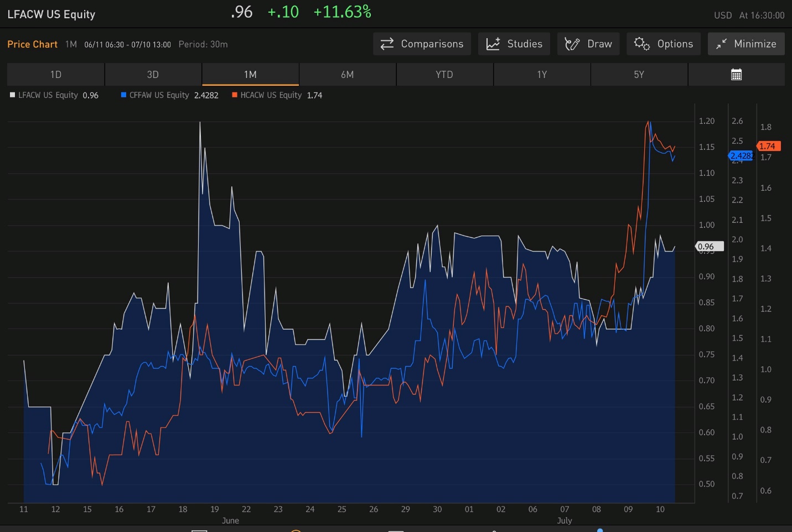The height and width of the screenshot is (532, 792).
Task: Click the At 16:30:00 timestamp
Action: (x=762, y=15)
